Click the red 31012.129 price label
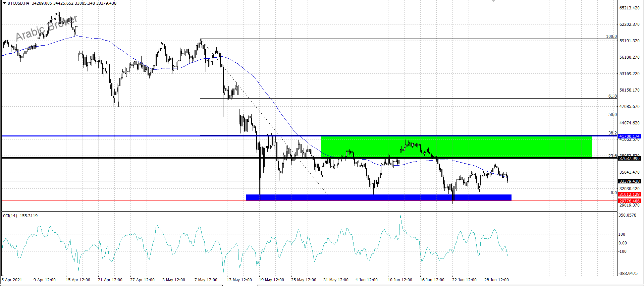 (x=629, y=194)
